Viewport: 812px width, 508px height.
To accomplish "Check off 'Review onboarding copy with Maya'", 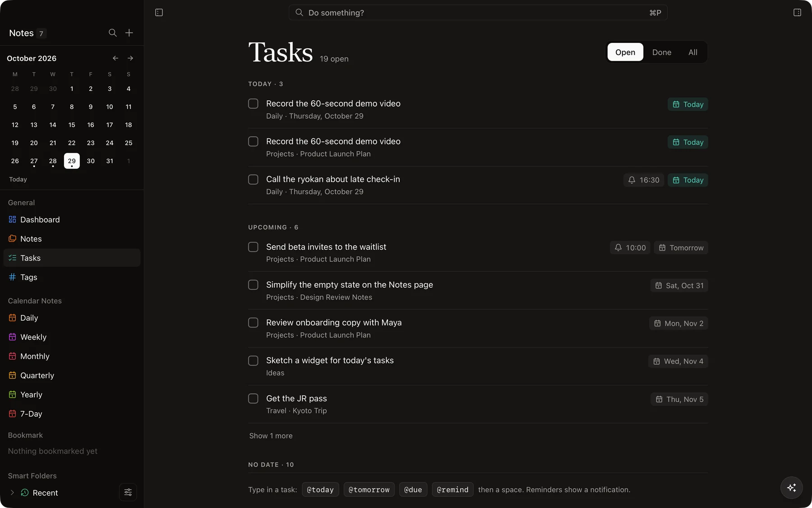I will (253, 323).
